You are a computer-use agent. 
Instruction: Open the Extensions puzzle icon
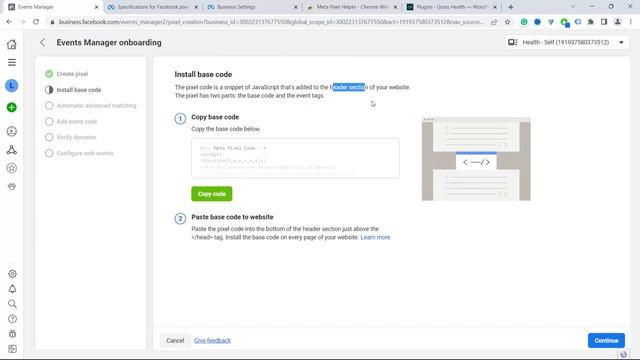click(x=591, y=22)
